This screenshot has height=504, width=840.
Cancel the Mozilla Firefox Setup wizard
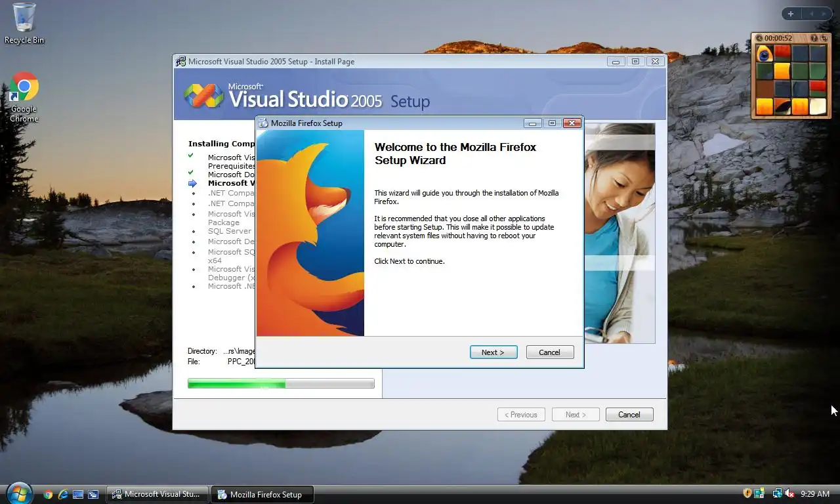pos(550,352)
